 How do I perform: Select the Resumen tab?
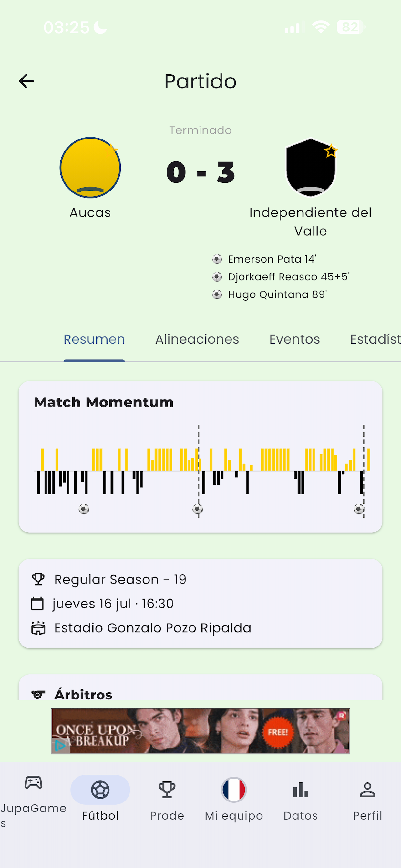coord(94,339)
